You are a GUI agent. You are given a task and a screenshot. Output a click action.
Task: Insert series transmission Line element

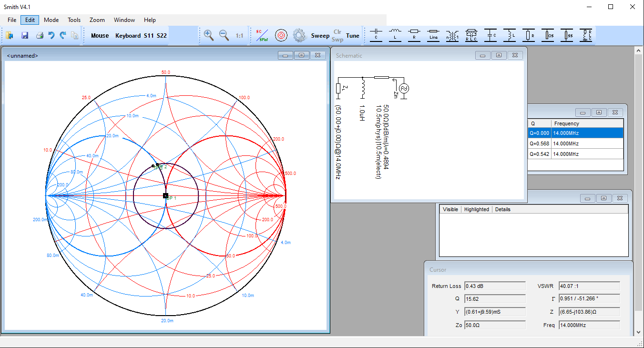433,35
